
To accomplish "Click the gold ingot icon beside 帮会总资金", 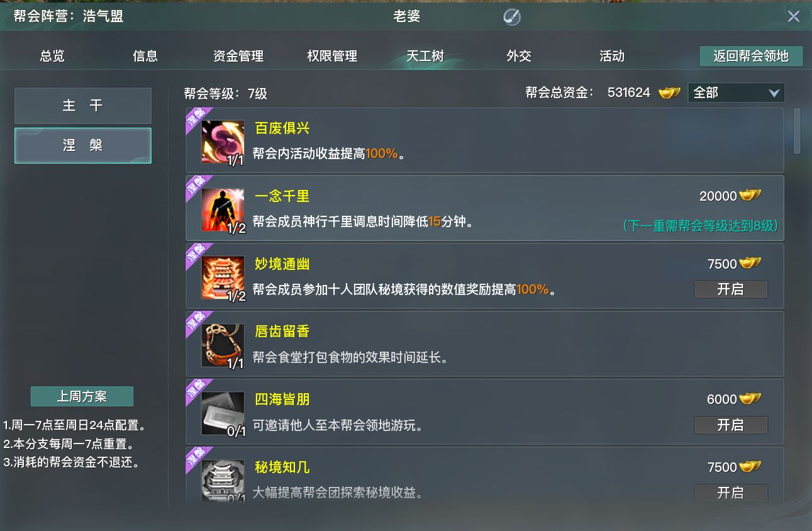I will click(x=669, y=92).
